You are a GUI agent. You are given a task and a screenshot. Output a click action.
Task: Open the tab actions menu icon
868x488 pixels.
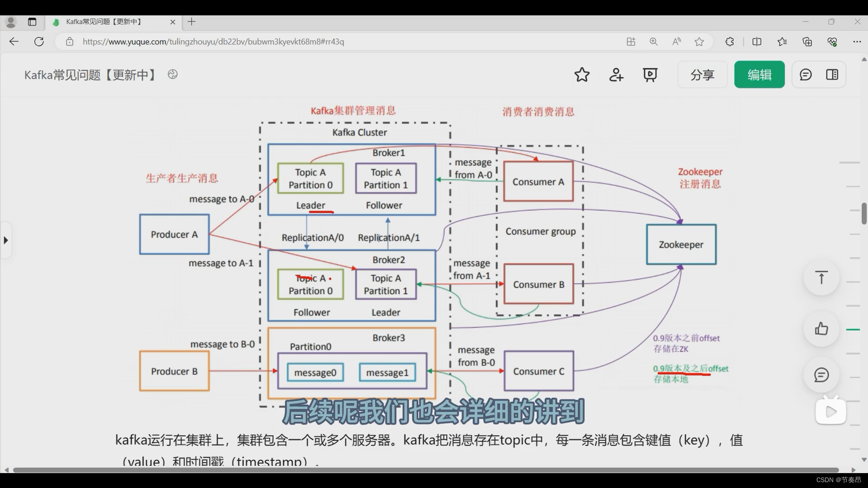(32, 22)
